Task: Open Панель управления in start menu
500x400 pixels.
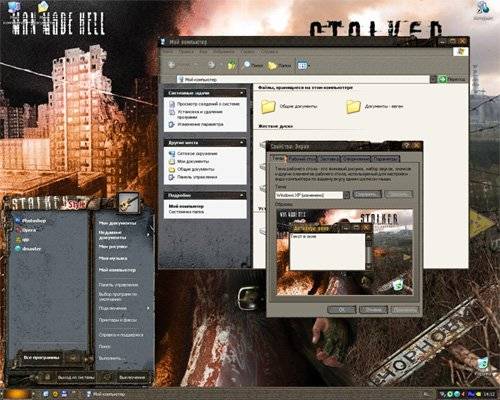Action: [x=118, y=285]
